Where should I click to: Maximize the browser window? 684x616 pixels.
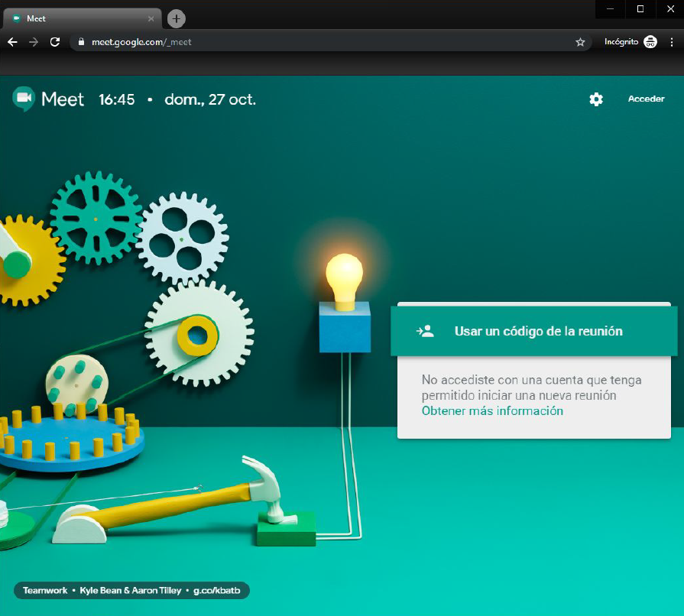click(x=640, y=9)
